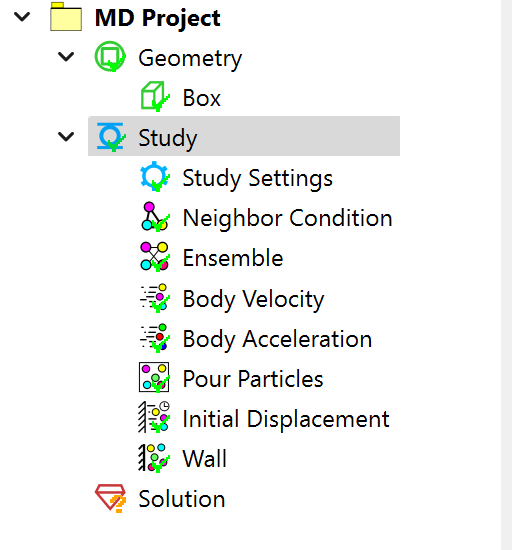The image size is (512, 550).
Task: Click the red Solution icon
Action: click(110, 498)
